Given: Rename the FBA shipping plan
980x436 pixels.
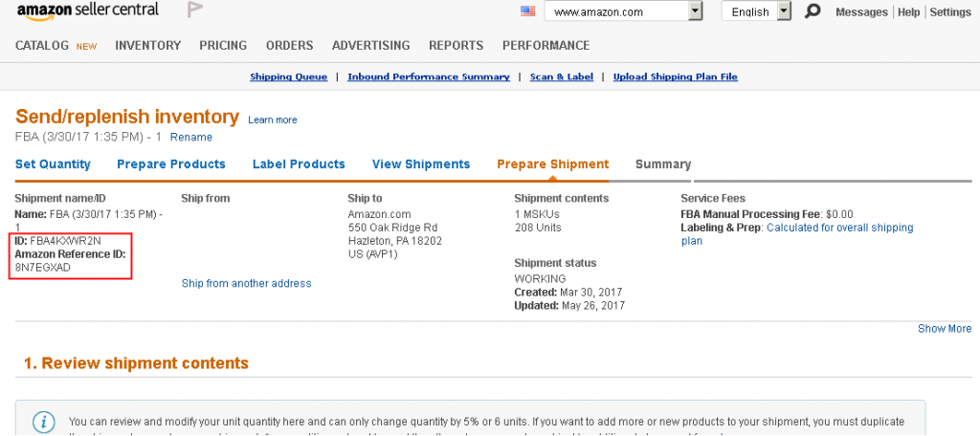Looking at the screenshot, I should (x=191, y=137).
